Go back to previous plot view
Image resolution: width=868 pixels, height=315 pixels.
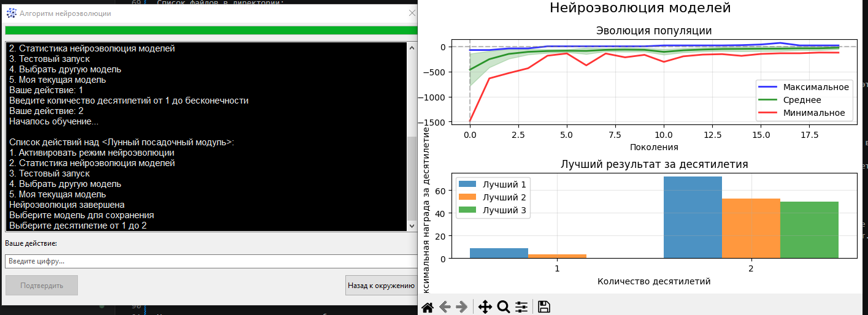point(446,307)
